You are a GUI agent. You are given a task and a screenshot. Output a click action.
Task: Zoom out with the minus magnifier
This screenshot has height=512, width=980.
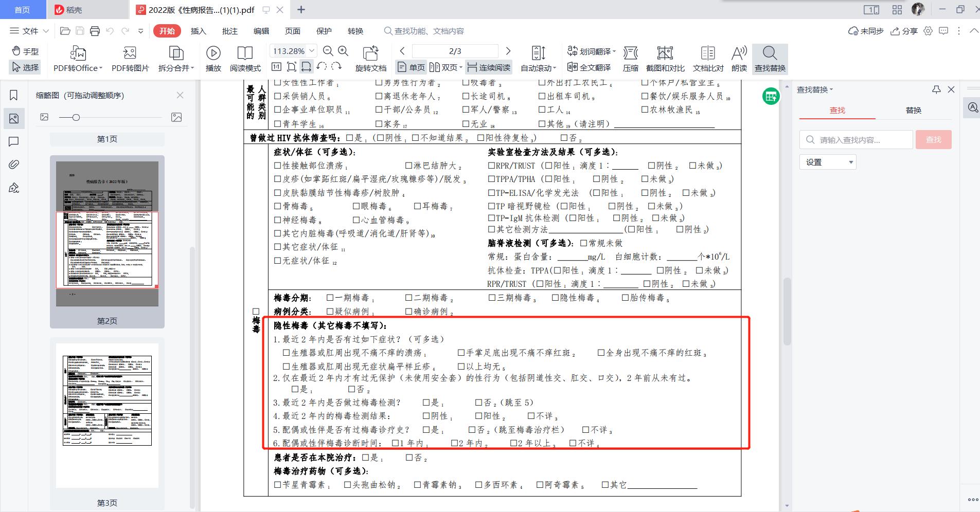click(328, 51)
